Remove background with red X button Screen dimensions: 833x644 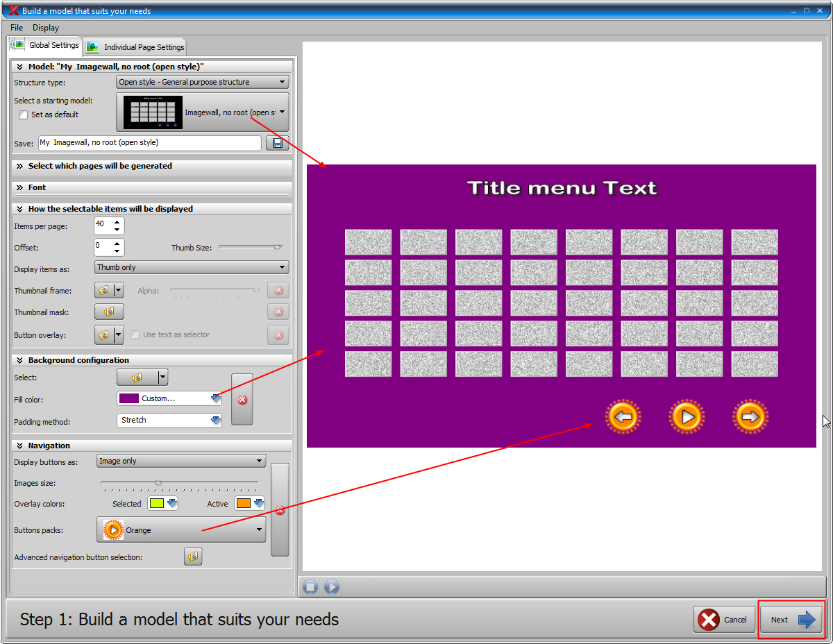(242, 400)
